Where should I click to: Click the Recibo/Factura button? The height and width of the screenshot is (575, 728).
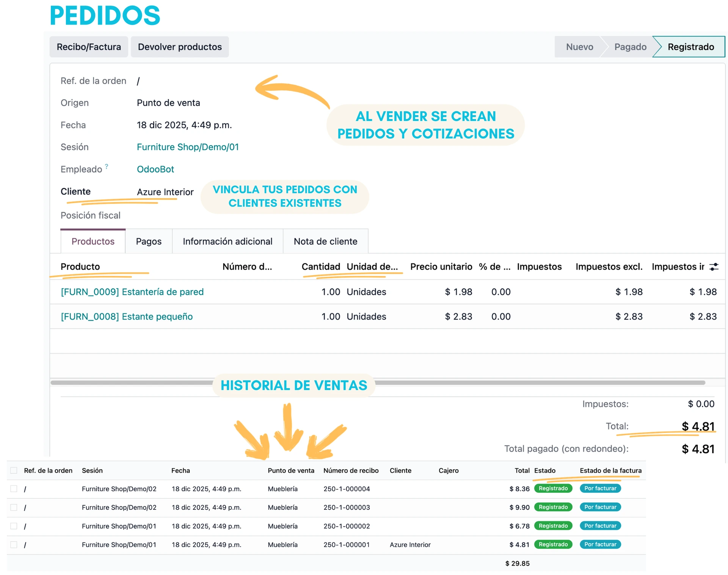pos(89,47)
